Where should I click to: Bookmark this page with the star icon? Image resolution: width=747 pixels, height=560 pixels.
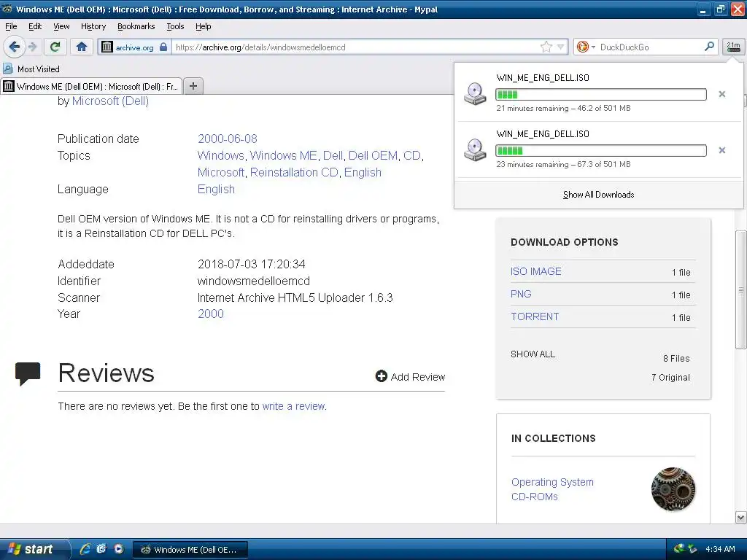tap(546, 47)
